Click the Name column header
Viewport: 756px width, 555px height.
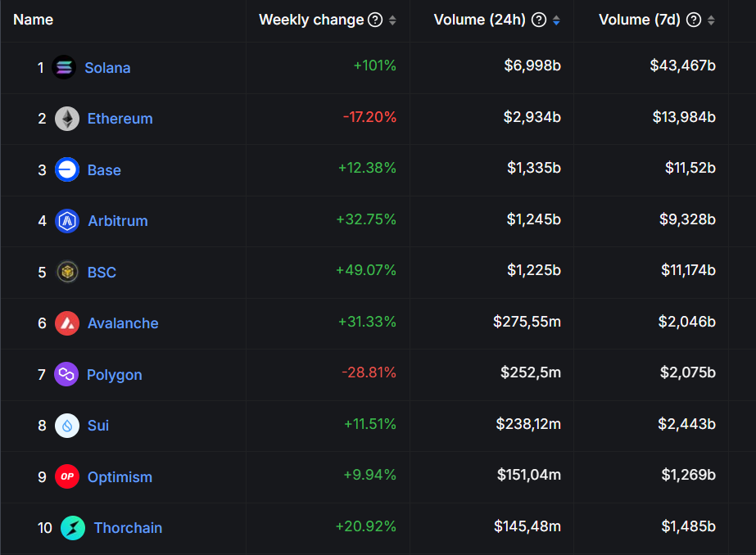(x=34, y=20)
